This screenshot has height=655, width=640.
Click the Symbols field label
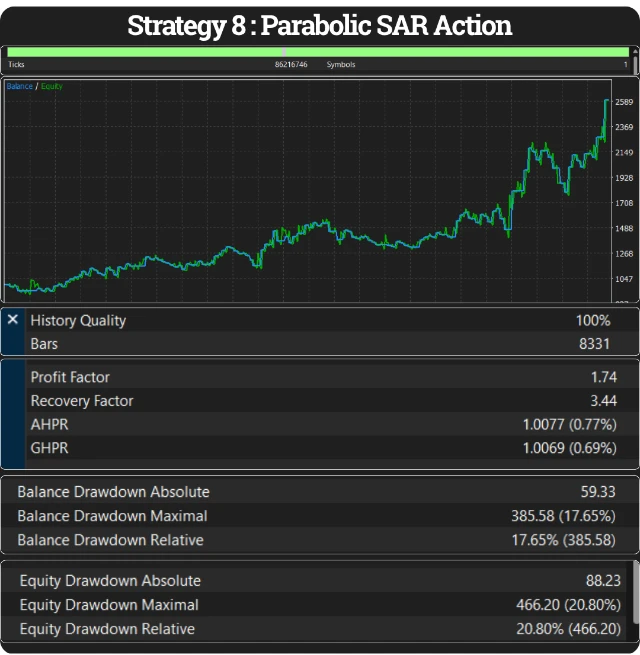click(340, 64)
